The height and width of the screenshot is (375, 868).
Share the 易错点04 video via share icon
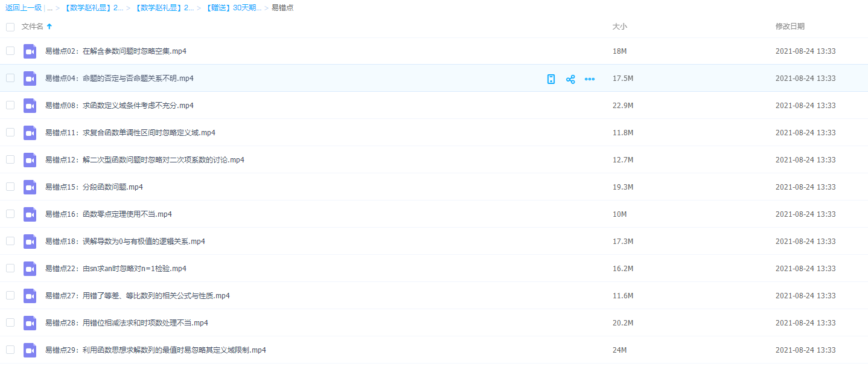pos(570,79)
